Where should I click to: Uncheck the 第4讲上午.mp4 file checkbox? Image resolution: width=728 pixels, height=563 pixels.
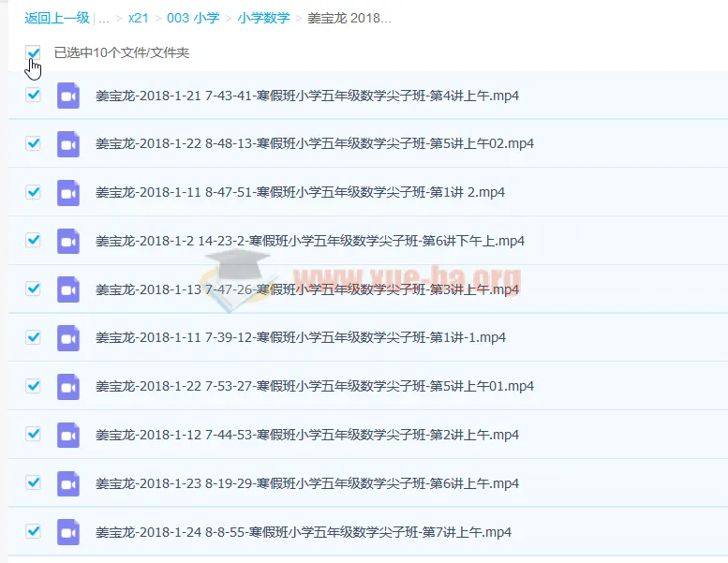click(33, 96)
